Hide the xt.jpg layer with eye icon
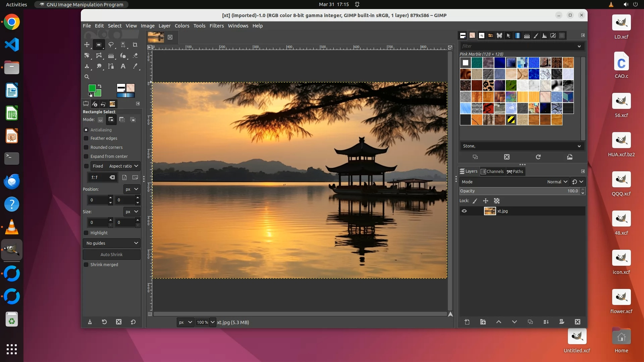 tap(464, 211)
